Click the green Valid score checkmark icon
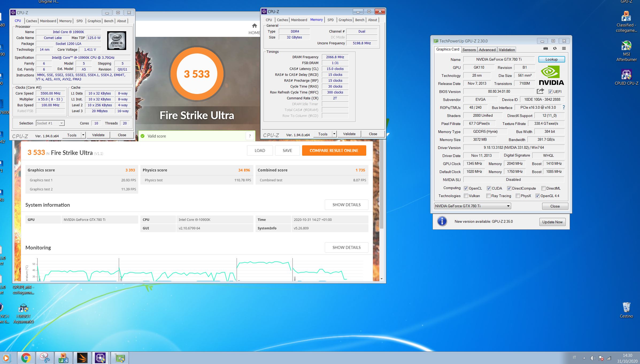Screen dimensions: 640x364 coord(142,136)
